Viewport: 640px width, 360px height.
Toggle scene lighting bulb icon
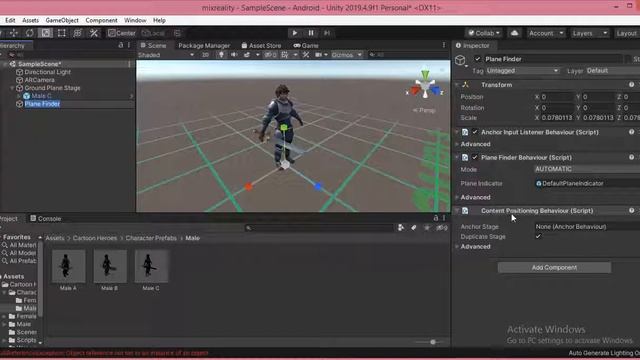[x=221, y=55]
